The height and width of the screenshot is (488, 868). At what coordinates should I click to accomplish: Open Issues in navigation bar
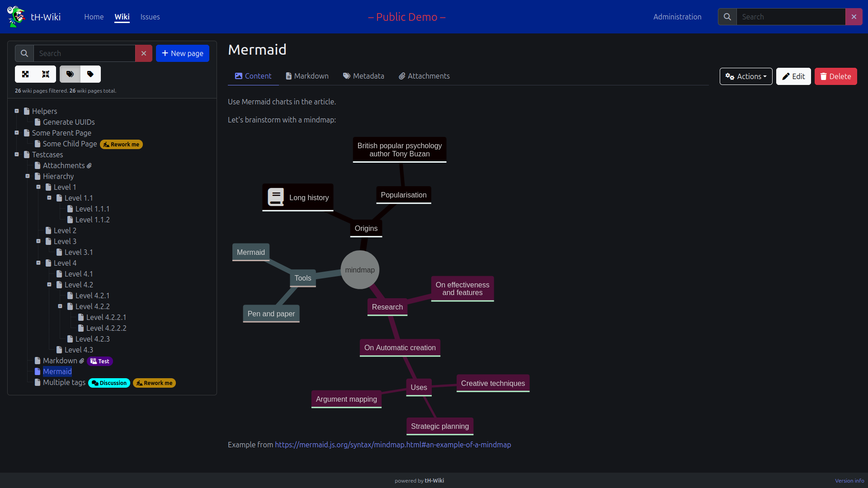(150, 17)
